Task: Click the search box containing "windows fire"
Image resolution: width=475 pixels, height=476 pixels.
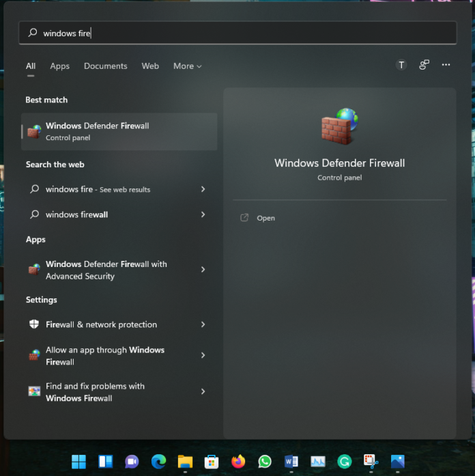Action: tap(237, 33)
